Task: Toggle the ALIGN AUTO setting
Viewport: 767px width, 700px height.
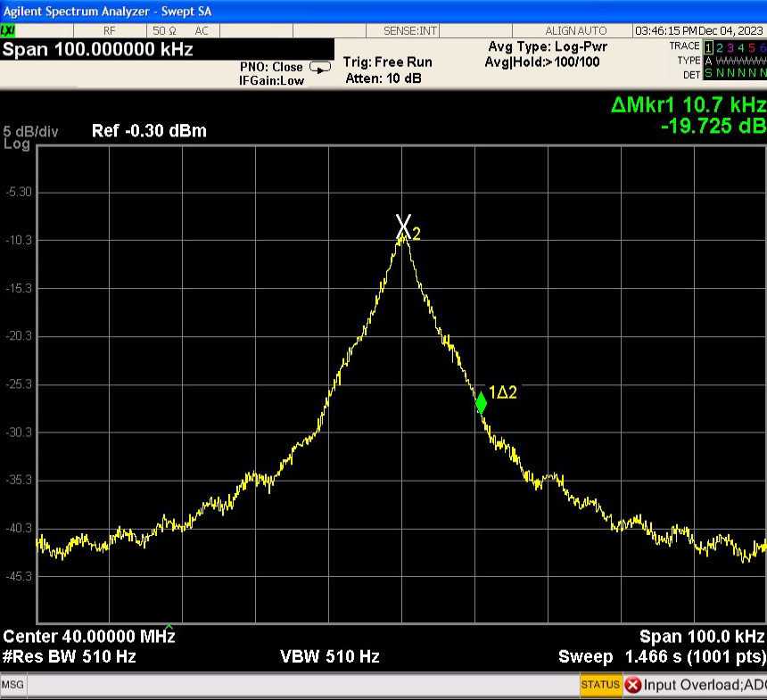Action: [576, 31]
